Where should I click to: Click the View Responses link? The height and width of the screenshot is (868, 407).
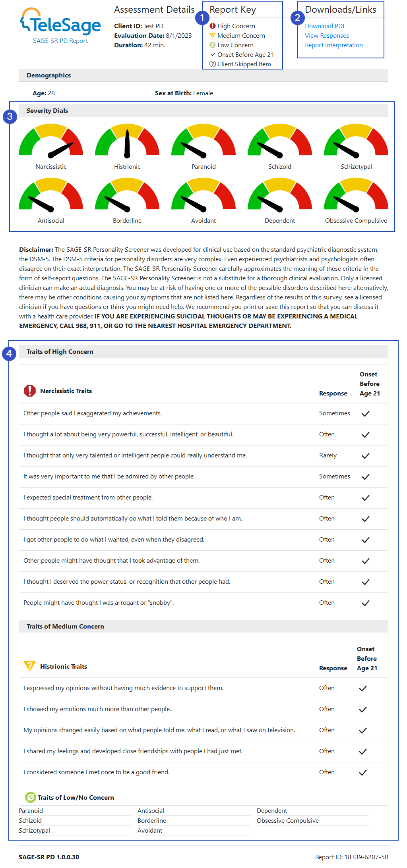[327, 35]
